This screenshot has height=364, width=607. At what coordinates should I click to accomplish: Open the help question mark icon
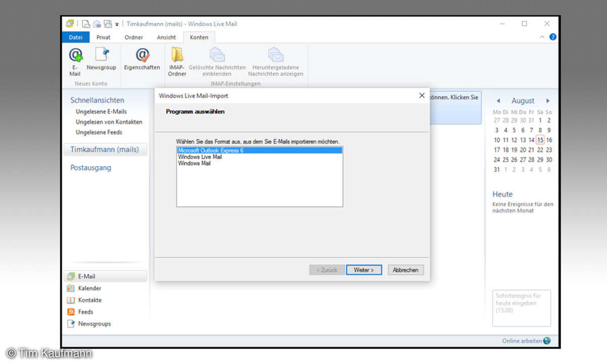(553, 37)
